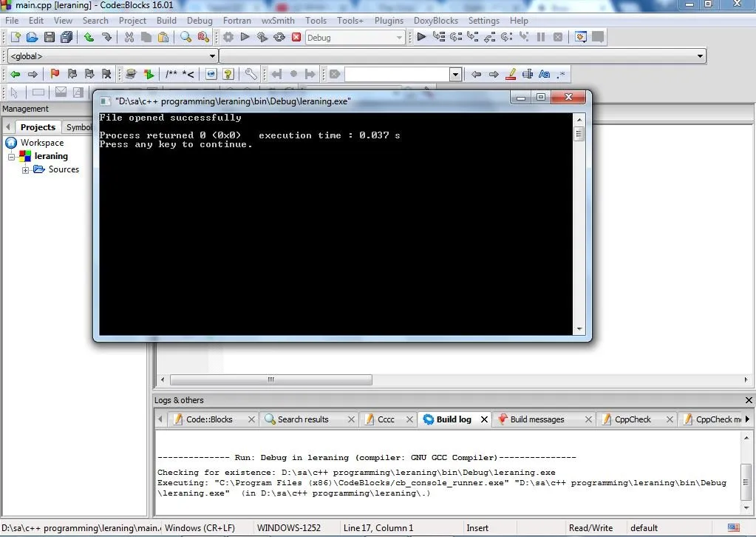Expand the Sources folder in project tree
Image resolution: width=756 pixels, height=537 pixels.
click(26, 170)
